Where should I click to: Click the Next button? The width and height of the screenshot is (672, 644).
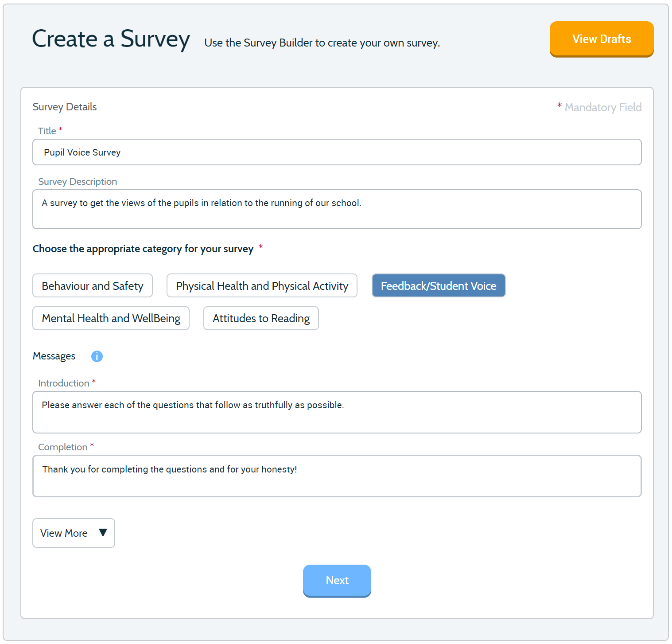(x=337, y=581)
